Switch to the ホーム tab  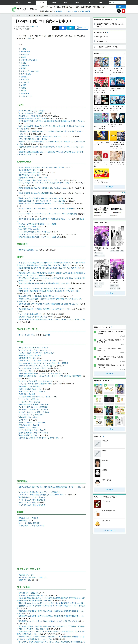point(18,2)
